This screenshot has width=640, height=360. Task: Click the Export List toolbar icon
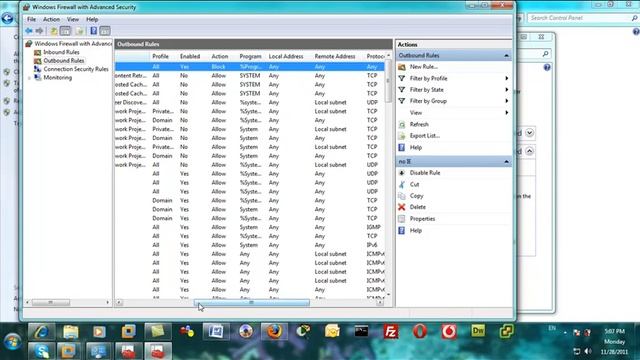tap(80, 31)
